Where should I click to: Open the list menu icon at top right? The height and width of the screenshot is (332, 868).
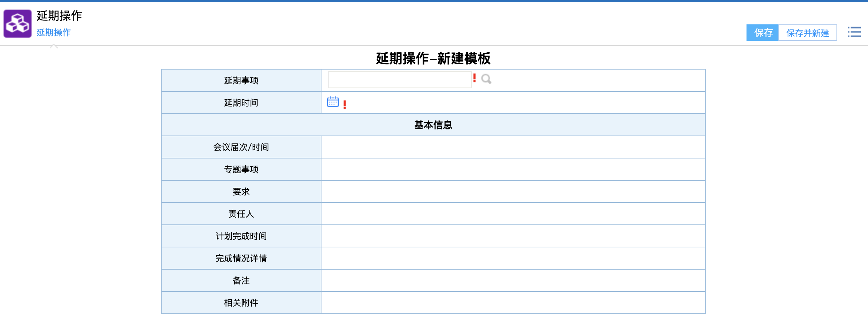click(x=854, y=32)
